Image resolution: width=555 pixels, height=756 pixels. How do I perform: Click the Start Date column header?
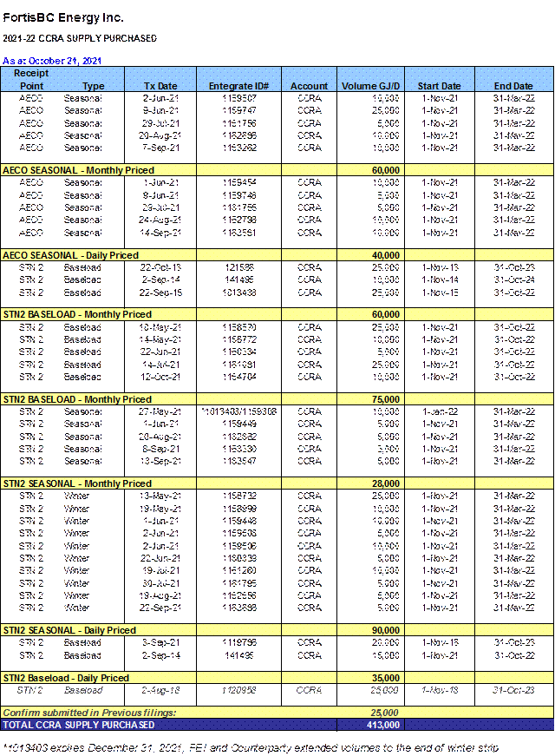coord(439,86)
